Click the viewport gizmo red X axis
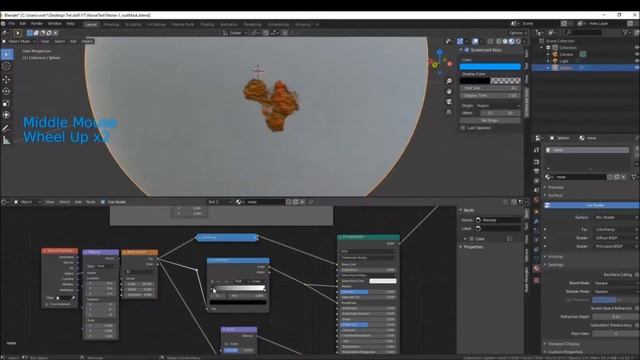 pyautogui.click(x=449, y=64)
